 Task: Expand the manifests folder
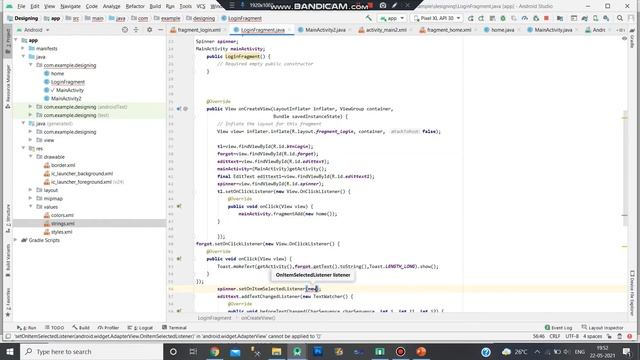coord(23,48)
